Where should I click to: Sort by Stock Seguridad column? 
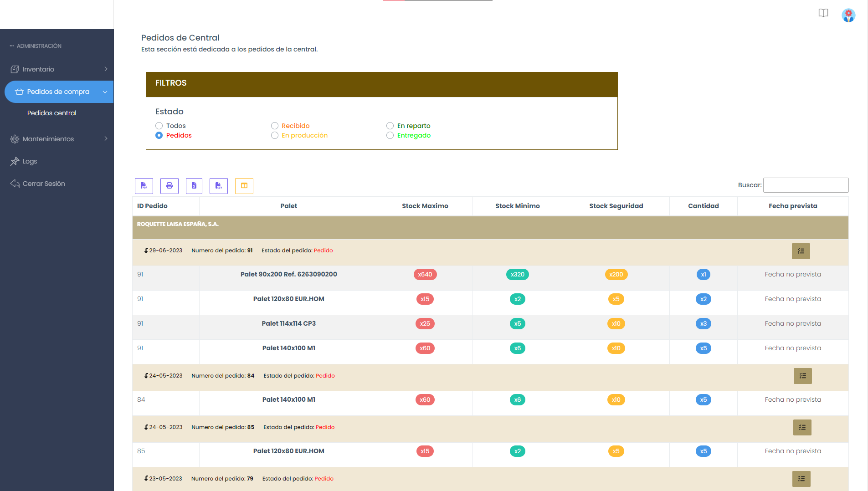click(x=616, y=206)
